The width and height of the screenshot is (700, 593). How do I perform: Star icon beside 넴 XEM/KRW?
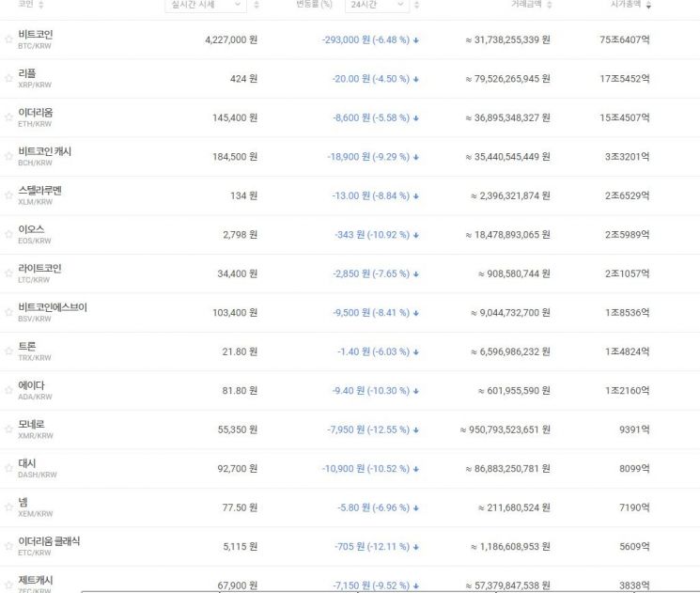tap(8, 507)
